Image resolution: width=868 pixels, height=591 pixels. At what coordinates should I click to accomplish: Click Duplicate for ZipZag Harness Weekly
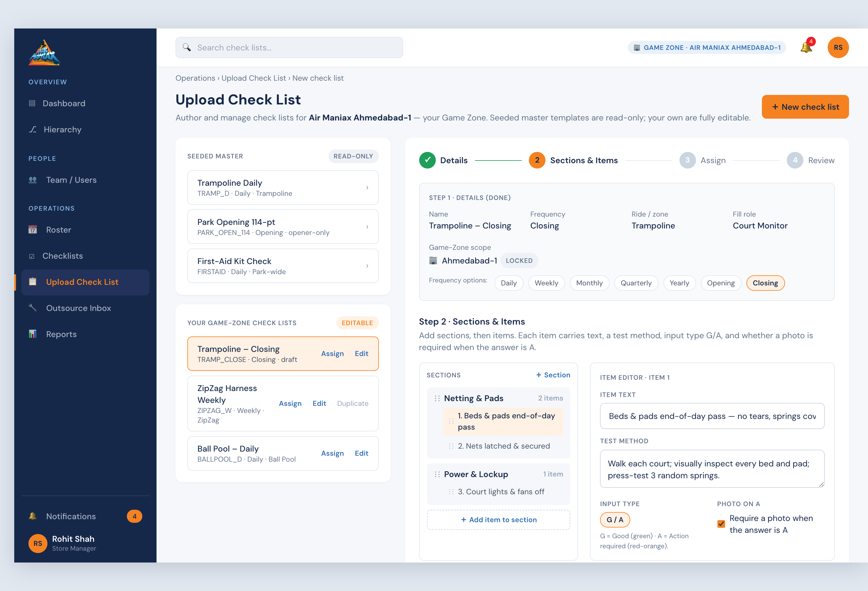point(352,403)
